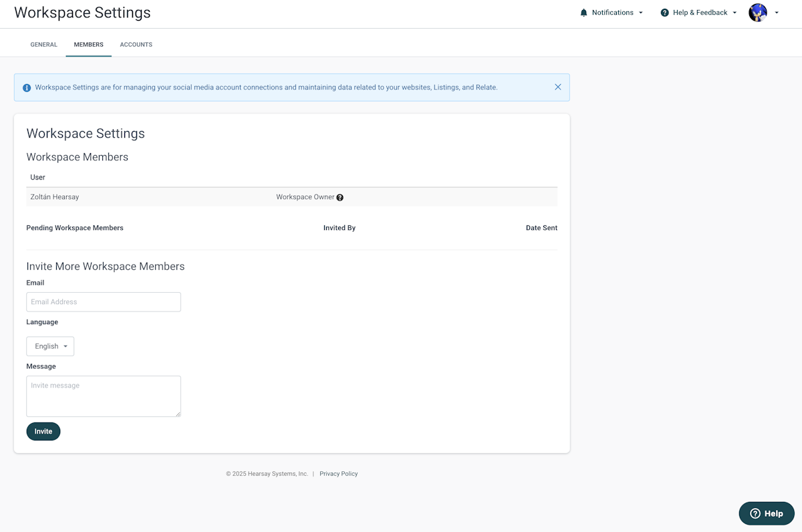The width and height of the screenshot is (802, 532).
Task: Switch to the General tab
Action: tap(44, 45)
